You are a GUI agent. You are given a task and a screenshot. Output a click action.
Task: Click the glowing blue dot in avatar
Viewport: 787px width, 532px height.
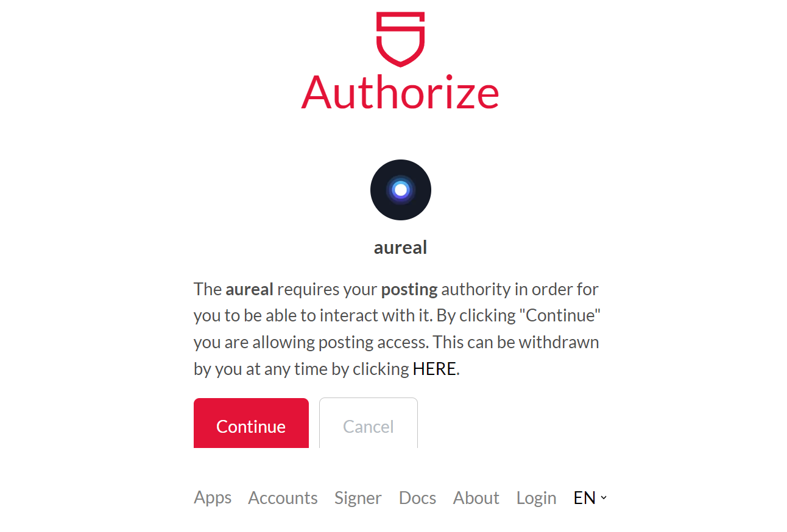(x=401, y=190)
